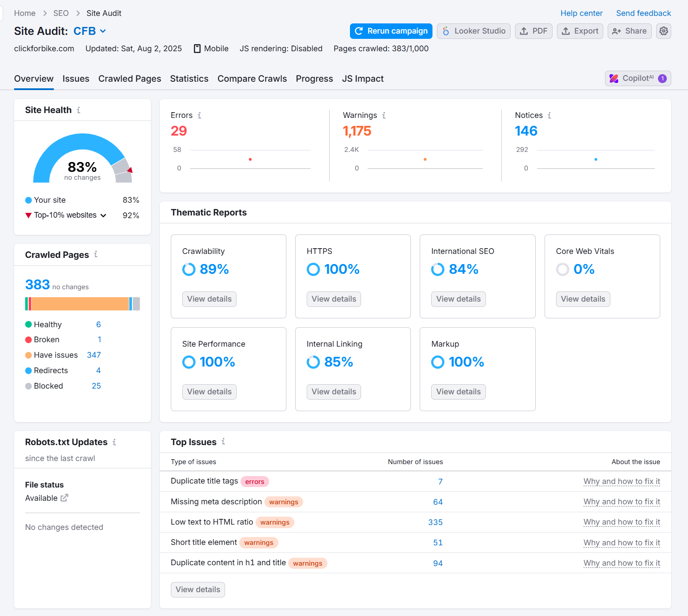
Task: Open the 4 redirects count
Action: (98, 370)
